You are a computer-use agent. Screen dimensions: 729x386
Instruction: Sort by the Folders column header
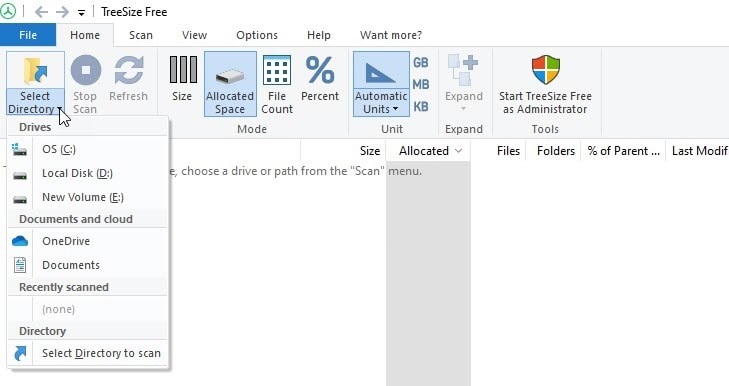(x=553, y=151)
